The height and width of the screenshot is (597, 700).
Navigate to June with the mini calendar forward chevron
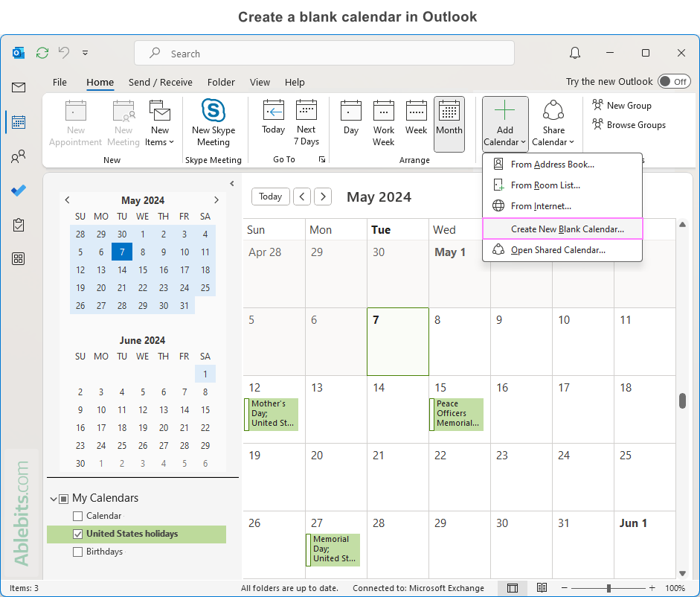216,200
